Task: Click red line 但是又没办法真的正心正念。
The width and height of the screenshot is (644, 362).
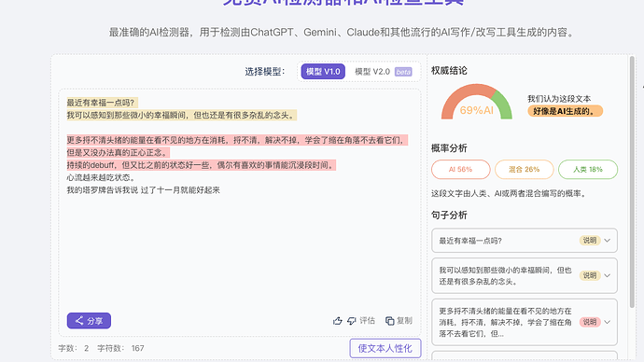Action: (x=118, y=153)
